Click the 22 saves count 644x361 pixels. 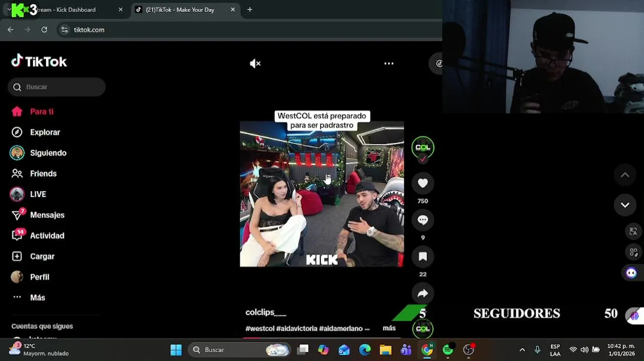point(423,274)
